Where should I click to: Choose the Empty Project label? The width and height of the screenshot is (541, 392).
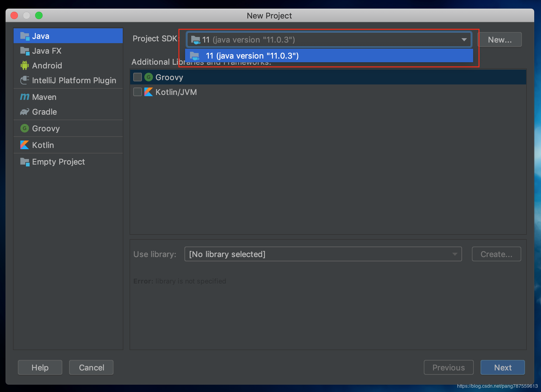pos(59,161)
